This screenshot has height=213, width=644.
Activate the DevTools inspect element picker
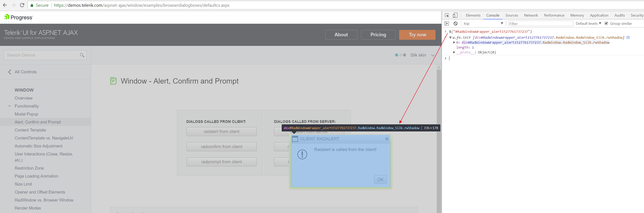[447, 15]
